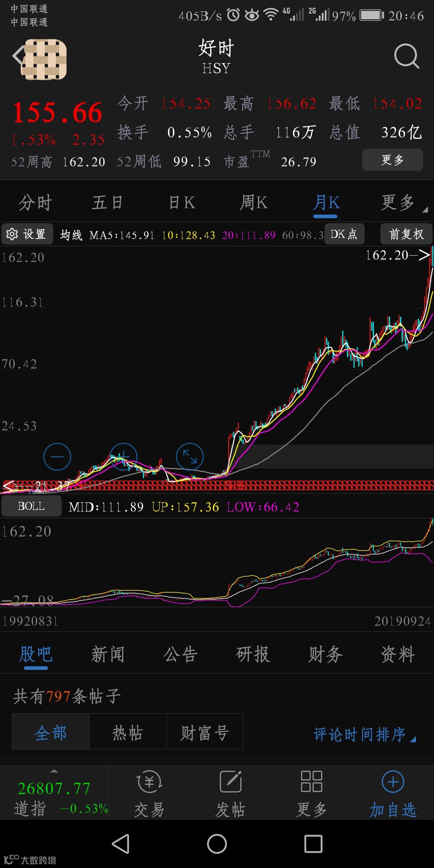Open the 研报 research tab
Screen dimensions: 434x868
(253, 654)
